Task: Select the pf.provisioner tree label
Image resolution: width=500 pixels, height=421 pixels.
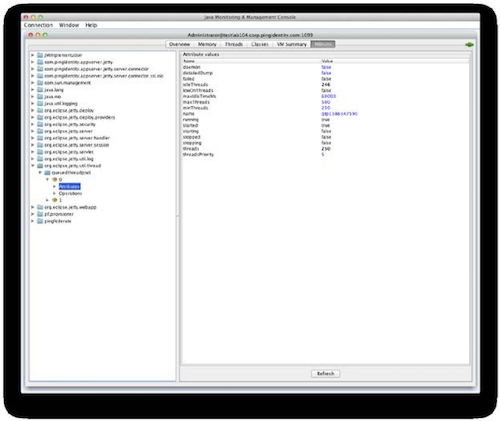Action: click(59, 214)
